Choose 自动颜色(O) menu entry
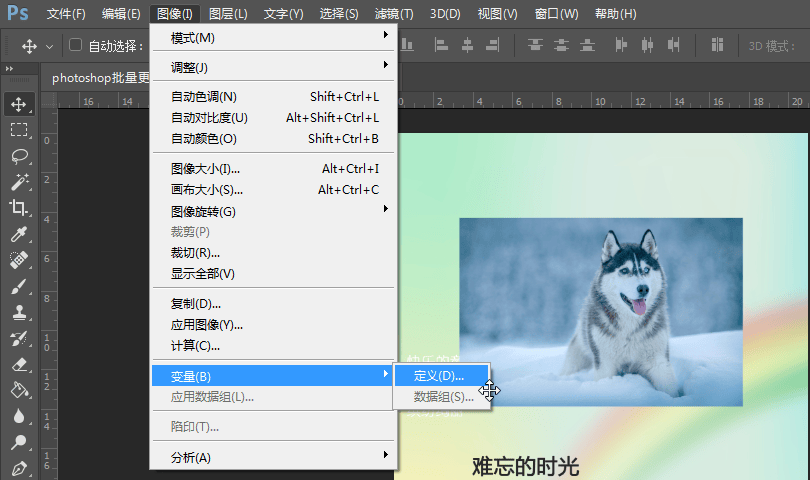The width and height of the screenshot is (810, 480). [x=274, y=138]
